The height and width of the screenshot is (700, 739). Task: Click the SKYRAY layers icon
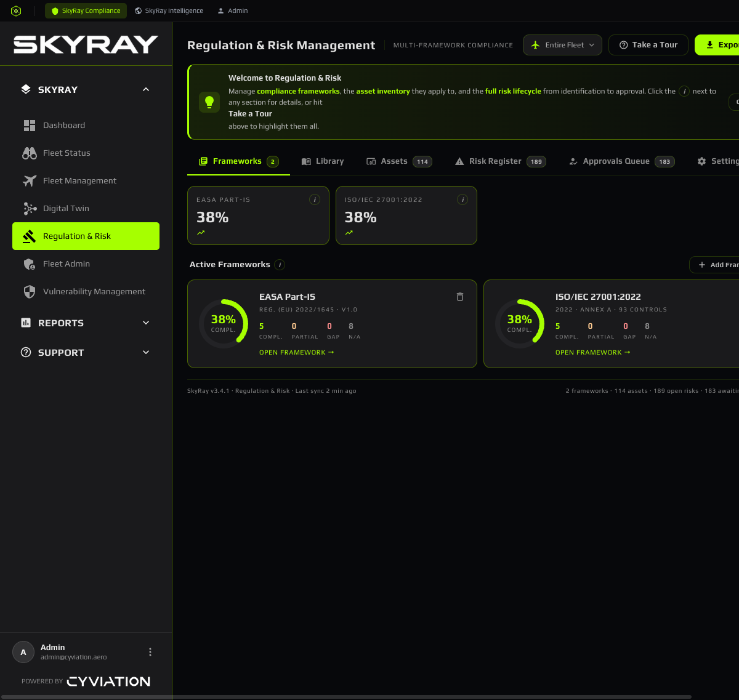tap(26, 89)
